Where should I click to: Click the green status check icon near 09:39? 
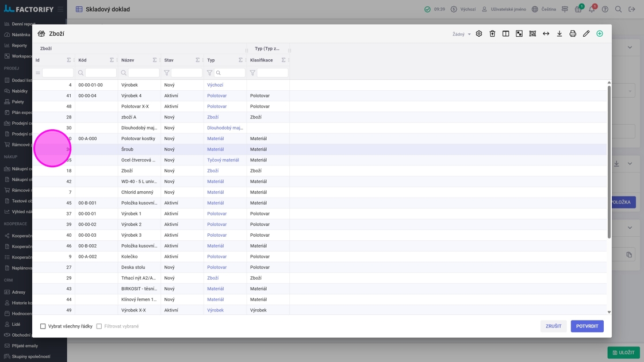tap(428, 9)
